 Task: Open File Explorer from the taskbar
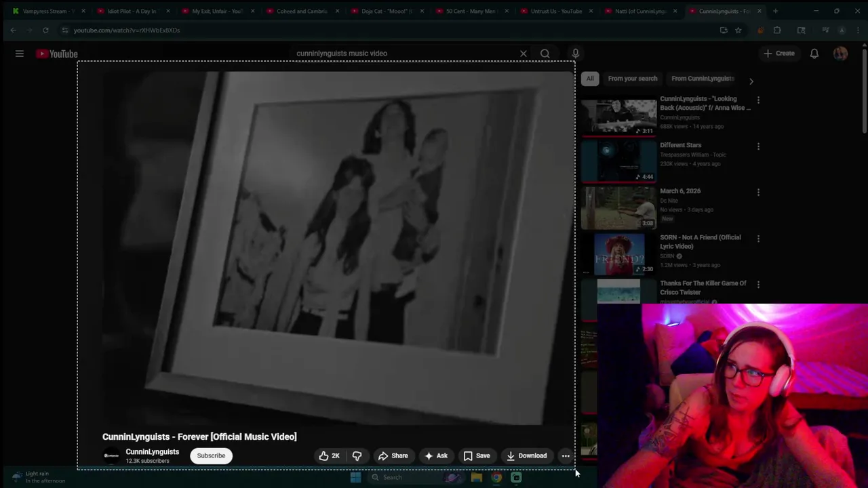point(477,477)
